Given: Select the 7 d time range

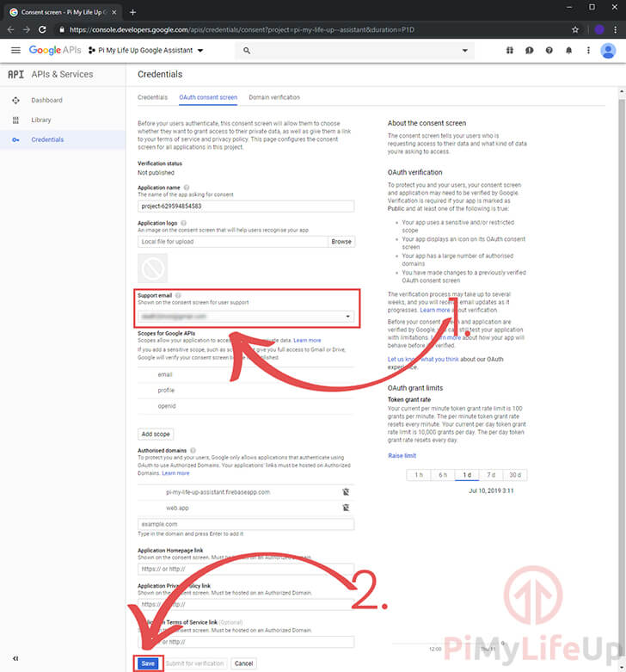Looking at the screenshot, I should click(491, 475).
